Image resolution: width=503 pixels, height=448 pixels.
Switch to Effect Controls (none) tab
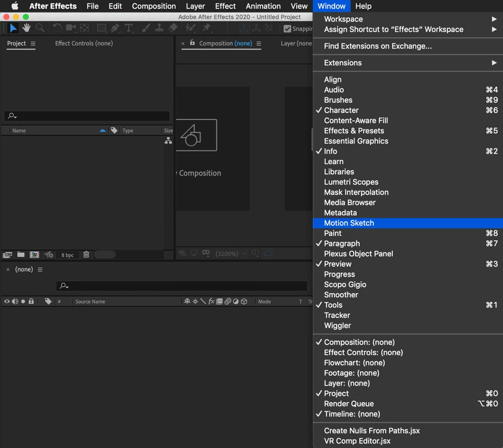(84, 43)
